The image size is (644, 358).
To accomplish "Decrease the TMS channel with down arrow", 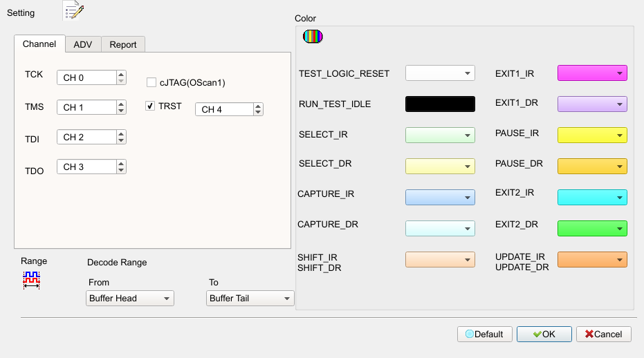I will (121, 111).
